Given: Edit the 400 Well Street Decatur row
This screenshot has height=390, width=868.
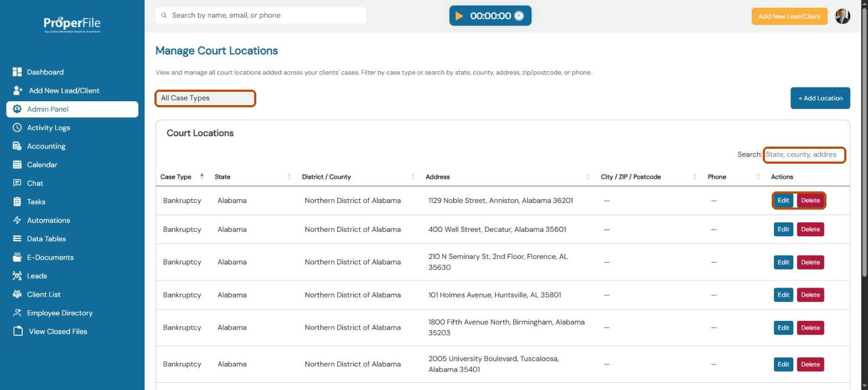Looking at the screenshot, I should coord(783,229).
